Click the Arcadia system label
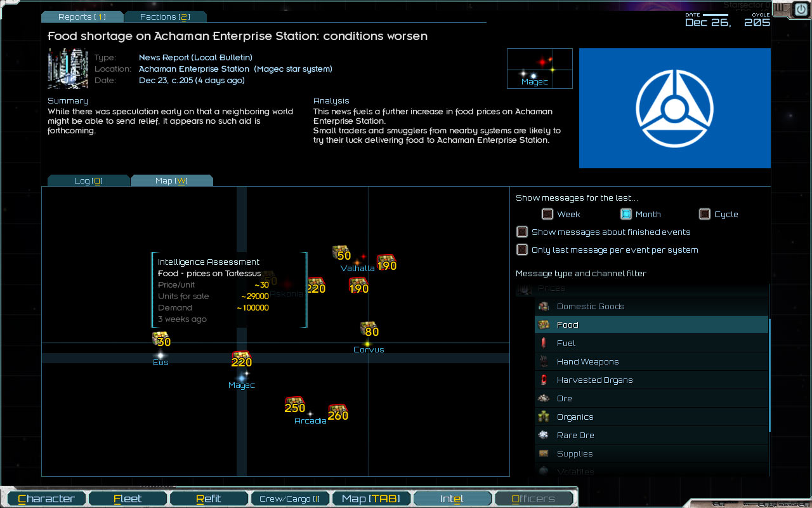812x508 pixels. [310, 421]
